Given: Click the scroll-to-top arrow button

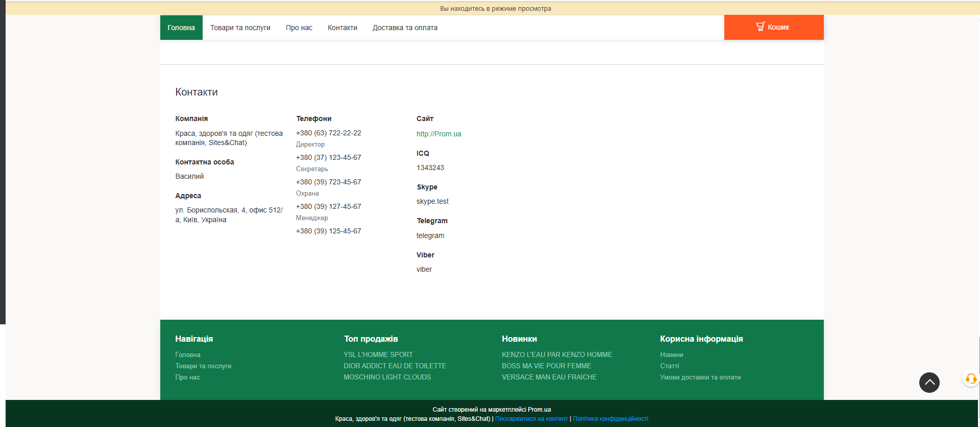Looking at the screenshot, I should tap(929, 382).
